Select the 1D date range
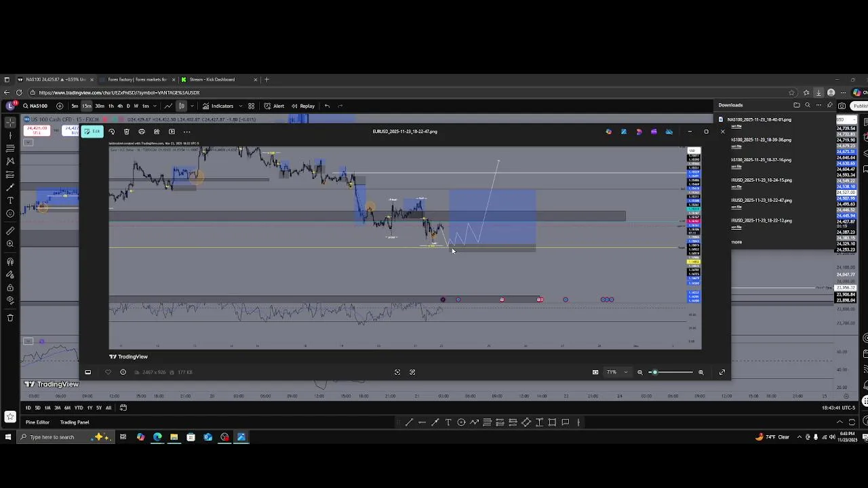This screenshot has width=868, height=488. coord(28,408)
